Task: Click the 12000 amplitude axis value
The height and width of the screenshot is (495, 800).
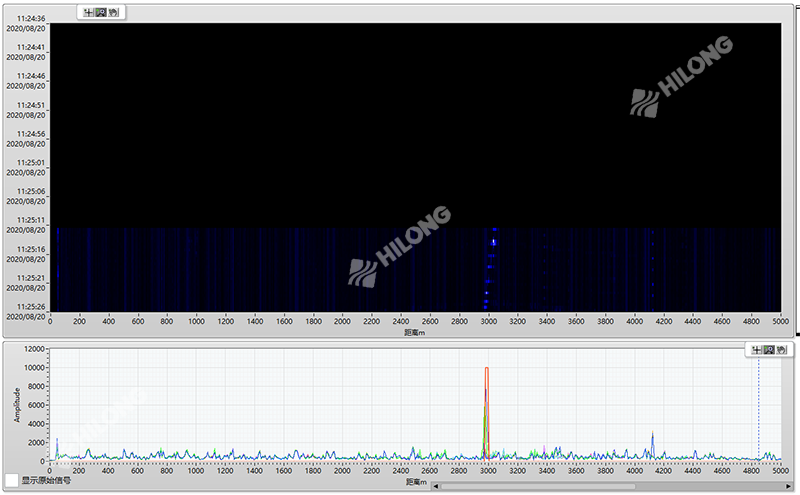Action: pos(35,349)
